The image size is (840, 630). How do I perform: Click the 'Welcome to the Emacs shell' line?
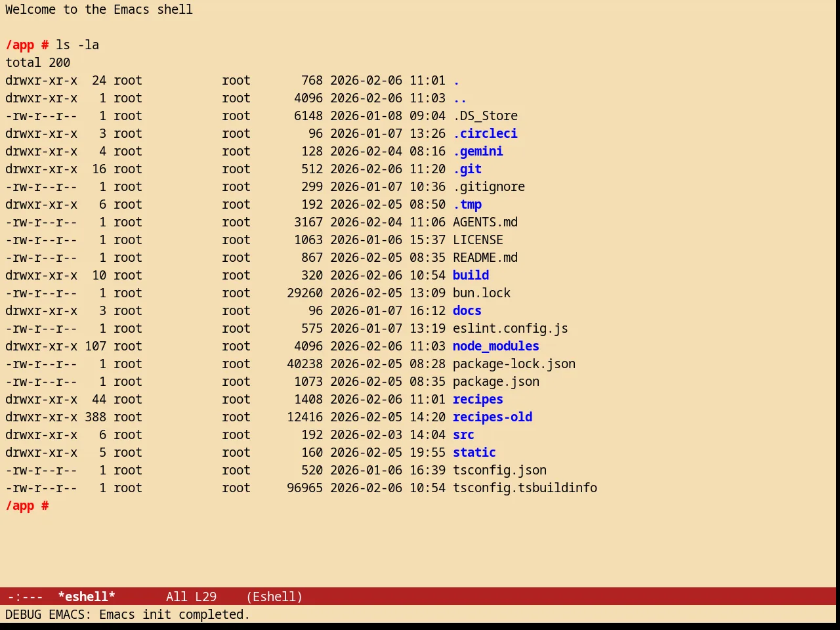(99, 10)
